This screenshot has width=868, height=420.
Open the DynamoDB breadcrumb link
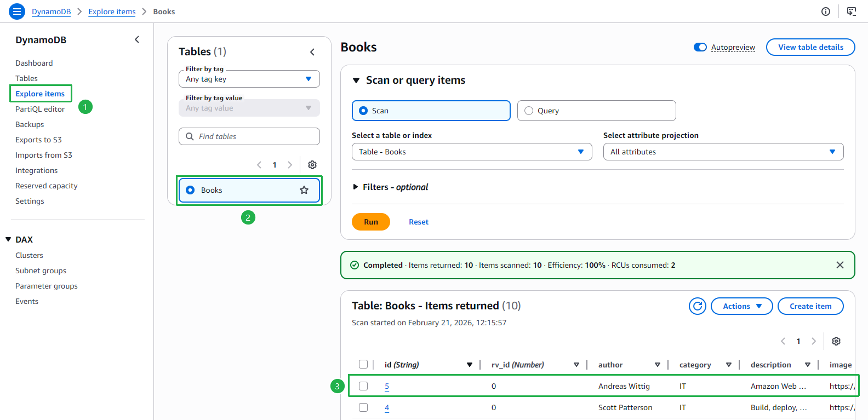pyautogui.click(x=52, y=11)
